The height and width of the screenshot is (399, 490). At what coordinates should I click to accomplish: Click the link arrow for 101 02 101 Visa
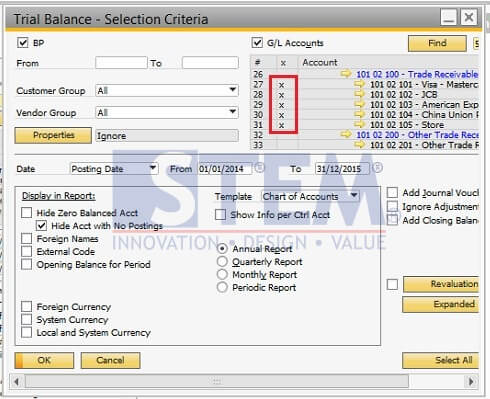click(x=359, y=84)
